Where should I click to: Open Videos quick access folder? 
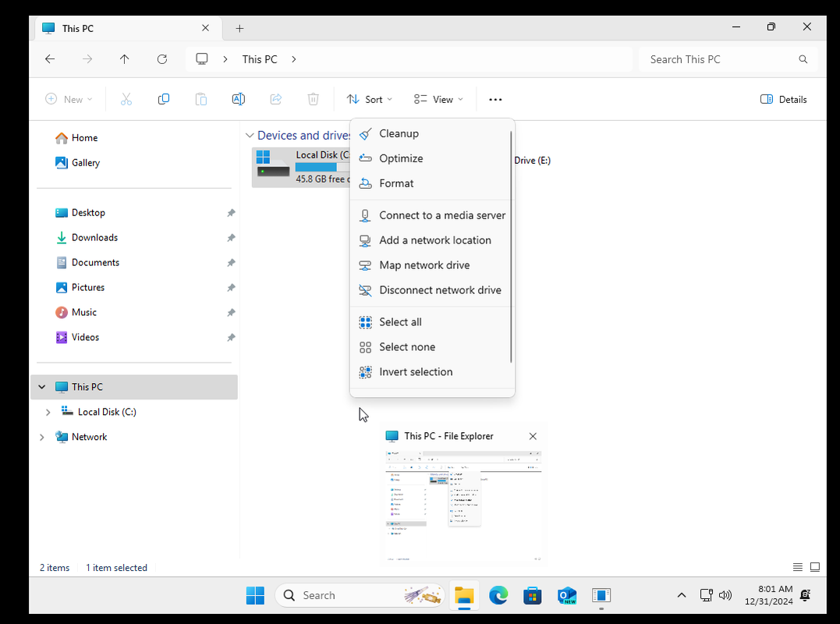pyautogui.click(x=134, y=338)
